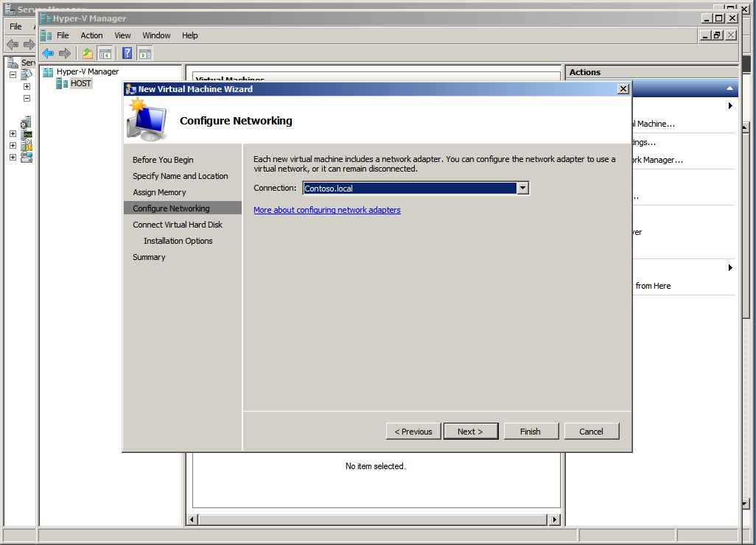Image resolution: width=756 pixels, height=545 pixels.
Task: Click the Hyper-V Manager icon beside the File menu
Action: (46, 35)
